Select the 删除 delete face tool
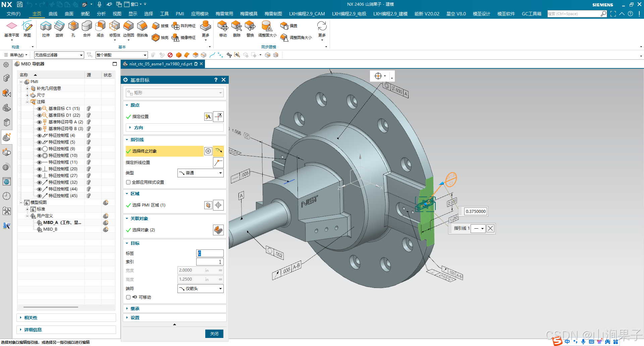The height and width of the screenshot is (346, 644). point(236,29)
